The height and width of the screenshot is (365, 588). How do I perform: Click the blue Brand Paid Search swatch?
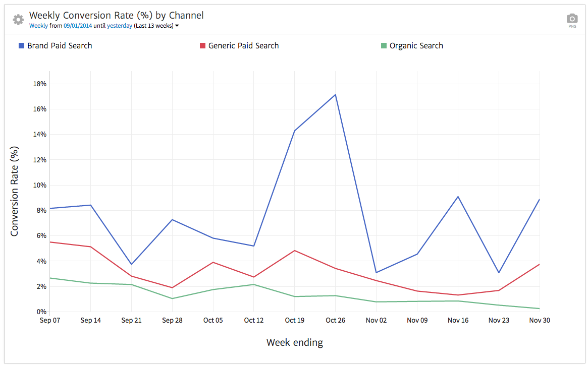pos(21,46)
